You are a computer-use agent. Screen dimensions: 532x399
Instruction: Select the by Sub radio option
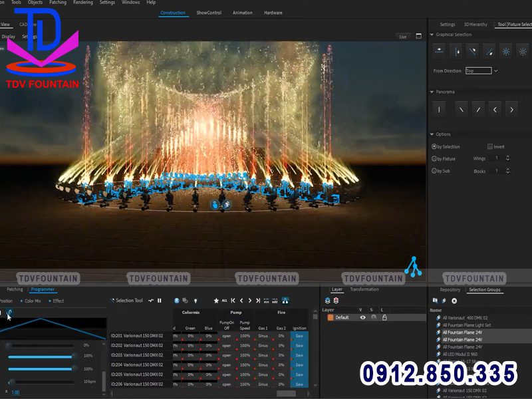pos(434,171)
